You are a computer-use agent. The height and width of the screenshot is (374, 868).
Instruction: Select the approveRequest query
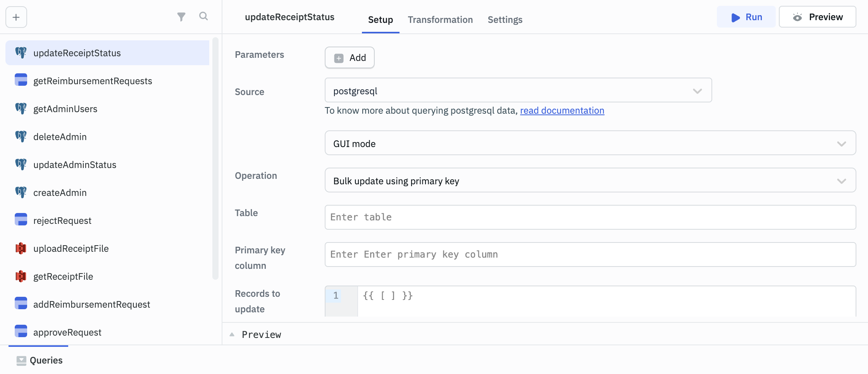coord(67,332)
